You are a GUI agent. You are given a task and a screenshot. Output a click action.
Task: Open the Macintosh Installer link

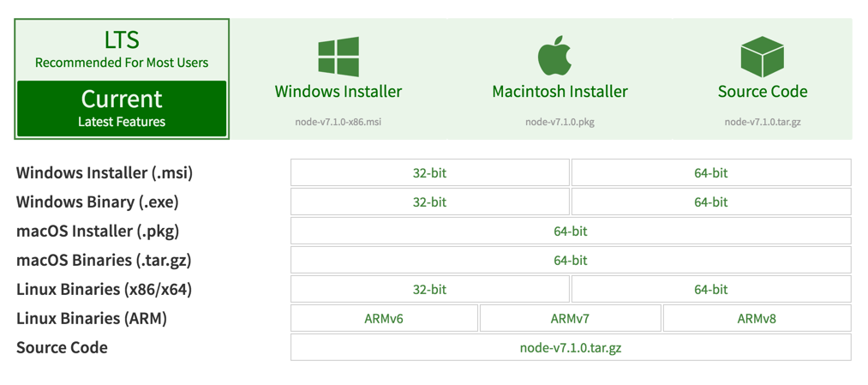[x=560, y=92]
